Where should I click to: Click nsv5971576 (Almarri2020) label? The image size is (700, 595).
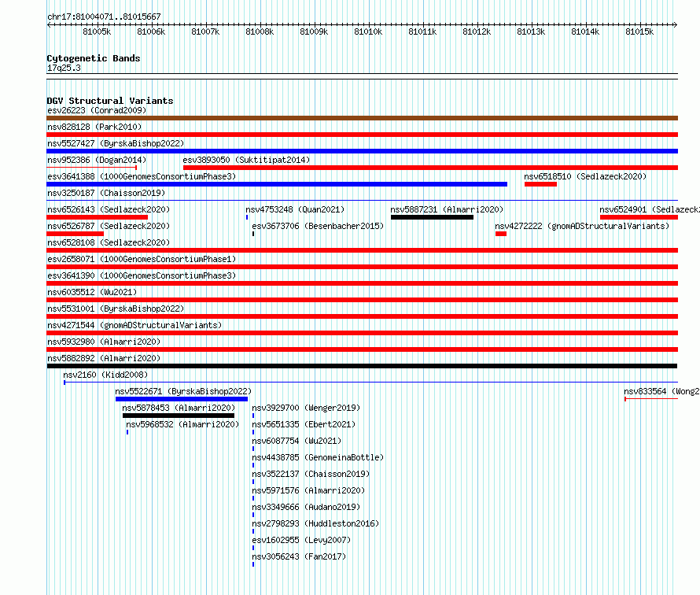[308, 490]
